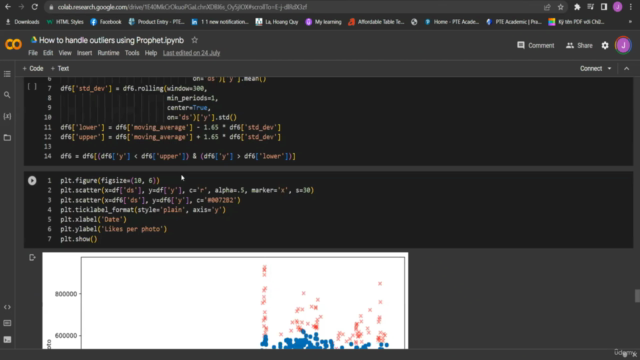Click the Colab CO logo
Viewport: 640px width, 360px height.
(x=13, y=44)
